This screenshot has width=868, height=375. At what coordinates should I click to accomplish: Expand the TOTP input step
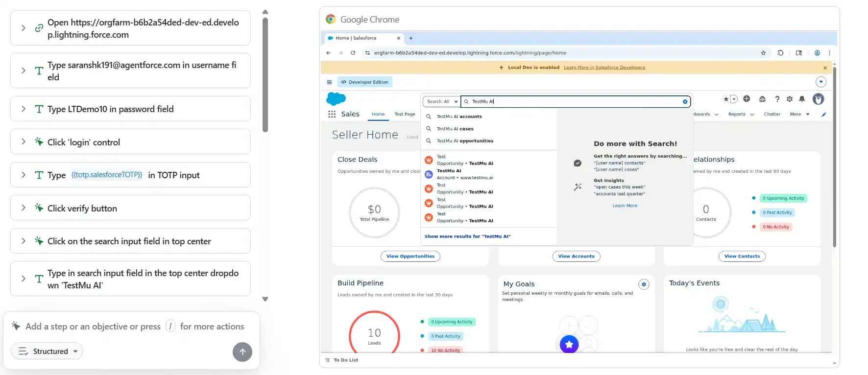[x=23, y=175]
